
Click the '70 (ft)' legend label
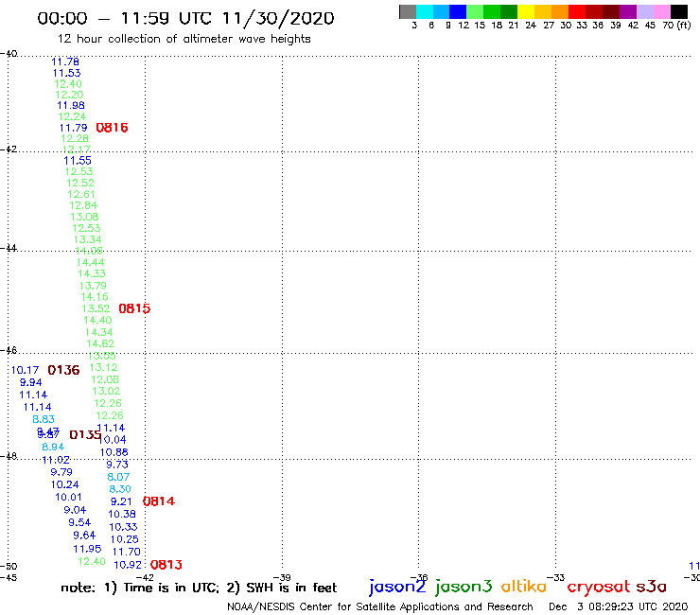pyautogui.click(x=676, y=25)
